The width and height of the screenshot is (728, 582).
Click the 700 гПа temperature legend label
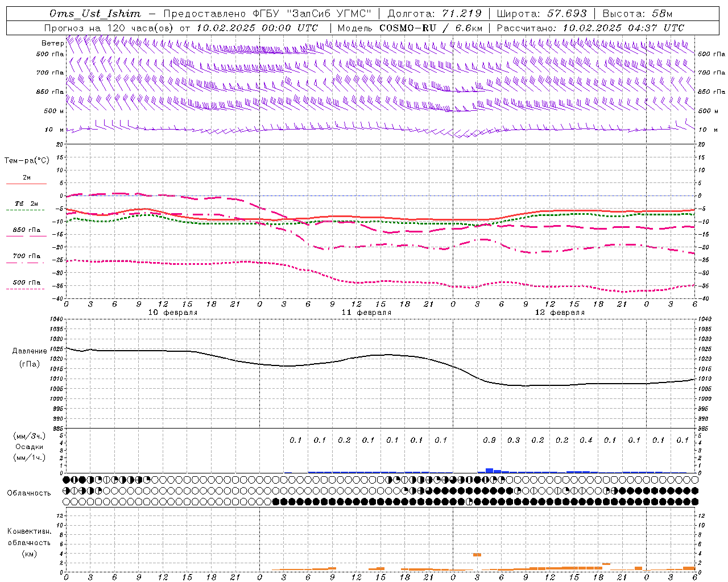pos(27,256)
